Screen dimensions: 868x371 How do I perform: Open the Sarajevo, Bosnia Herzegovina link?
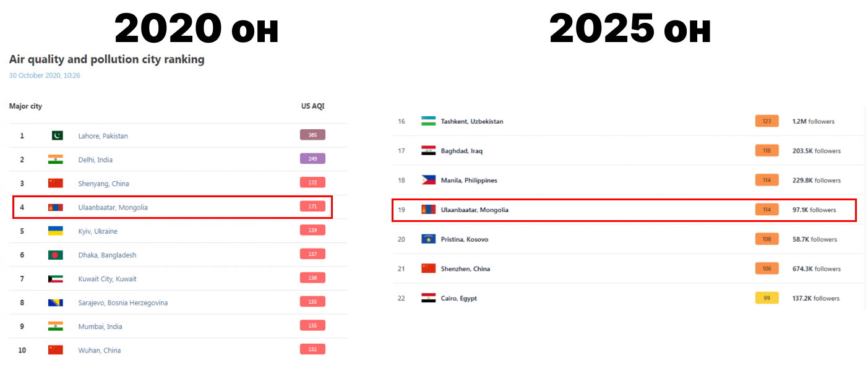(122, 303)
